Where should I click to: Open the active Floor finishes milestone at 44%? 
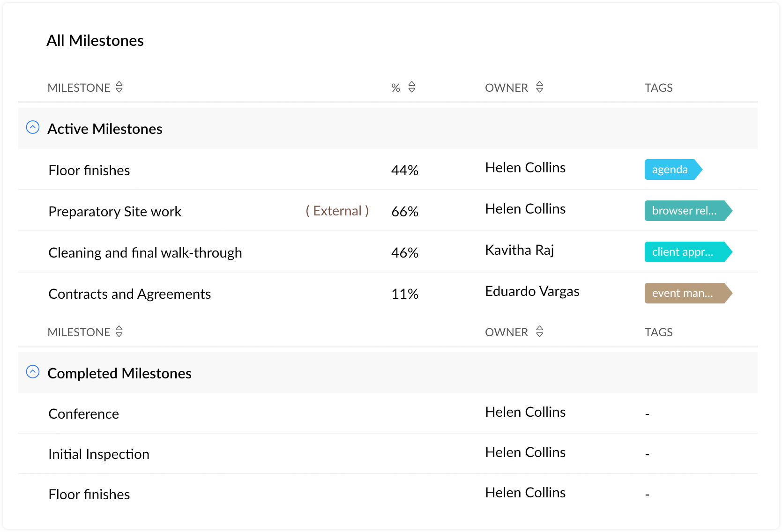pyautogui.click(x=89, y=170)
